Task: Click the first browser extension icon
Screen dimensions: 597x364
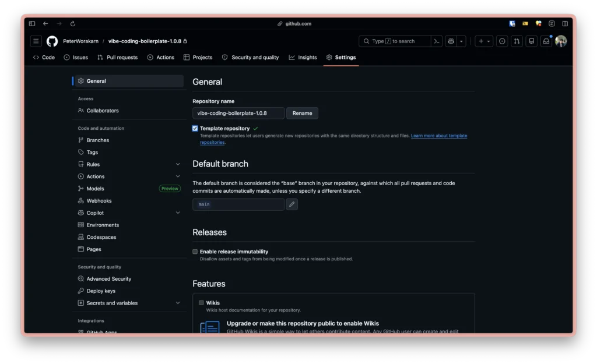Action: tap(512, 23)
